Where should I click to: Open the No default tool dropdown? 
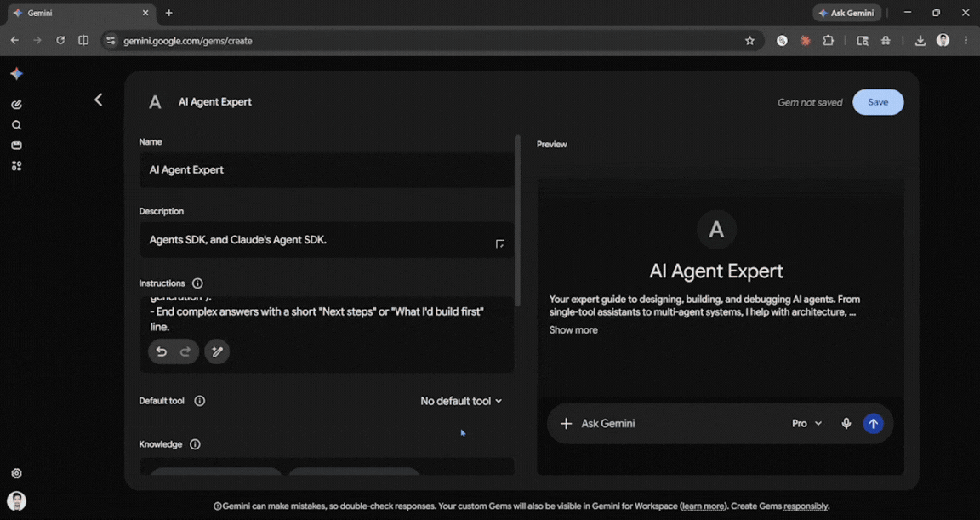click(x=461, y=401)
